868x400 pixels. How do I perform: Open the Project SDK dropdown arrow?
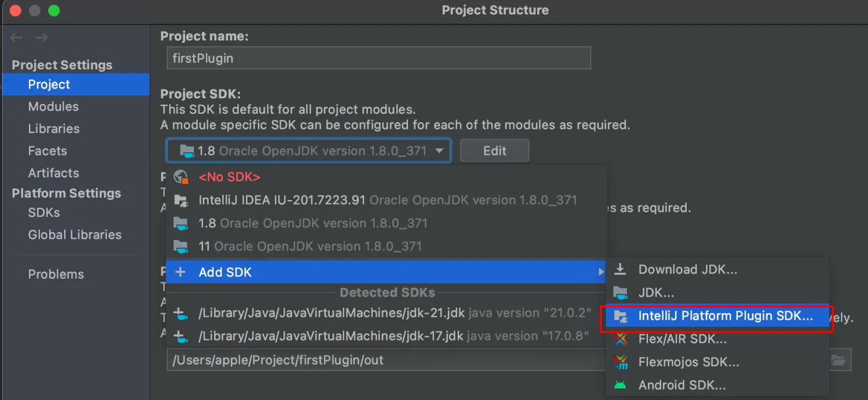[440, 151]
